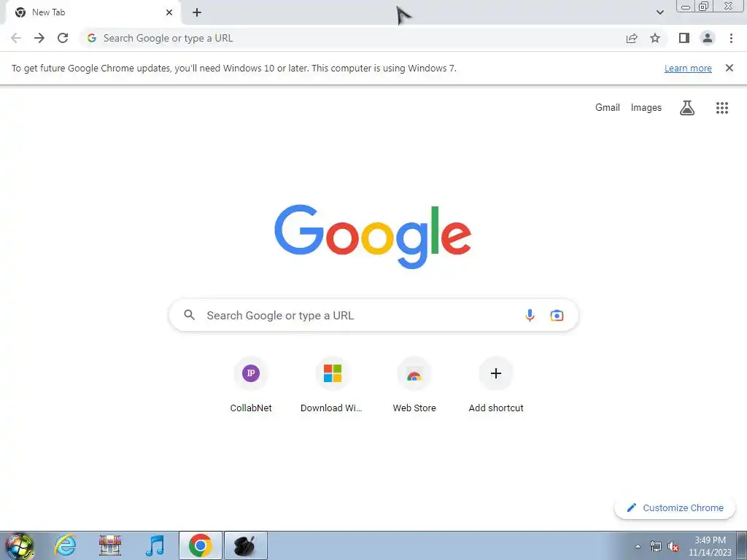Screen dimensions: 747x560
Task: Open the Search Labs flask icon
Action: click(686, 108)
